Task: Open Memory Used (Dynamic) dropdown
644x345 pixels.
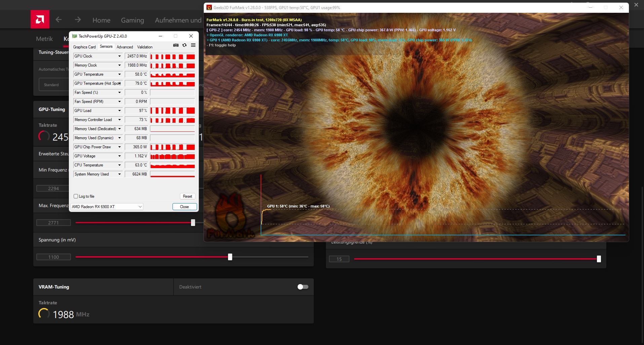Action: 119,138
